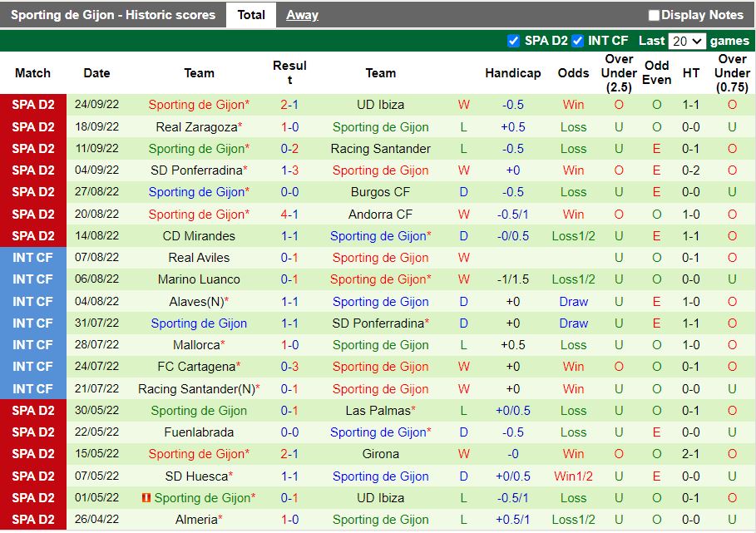Click the 2-1 half-time score in Girona row
Image resolution: width=756 pixels, height=533 pixels.
point(690,455)
